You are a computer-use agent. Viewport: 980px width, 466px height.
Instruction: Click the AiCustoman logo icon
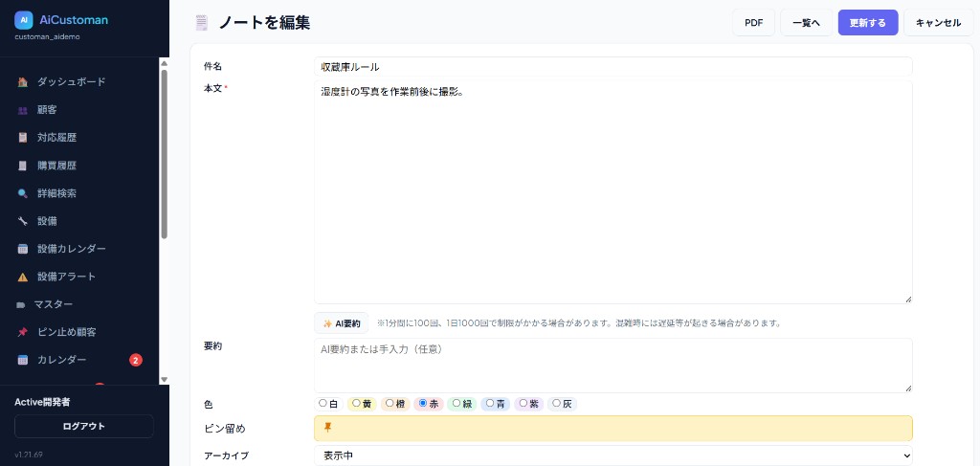23,20
